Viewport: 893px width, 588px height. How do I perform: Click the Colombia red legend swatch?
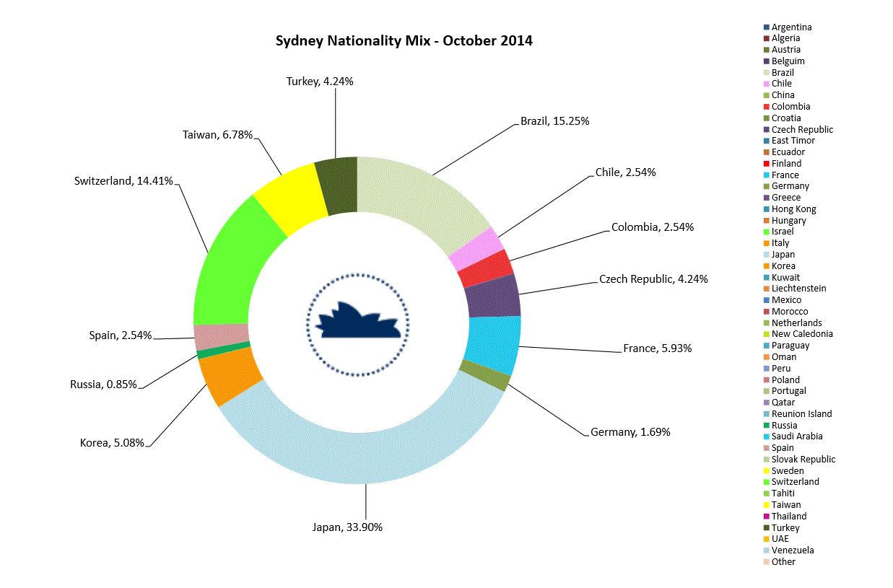pos(766,107)
